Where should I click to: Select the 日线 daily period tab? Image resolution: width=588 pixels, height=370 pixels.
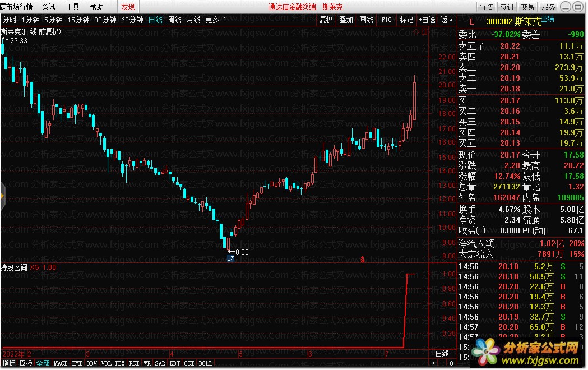(155, 20)
